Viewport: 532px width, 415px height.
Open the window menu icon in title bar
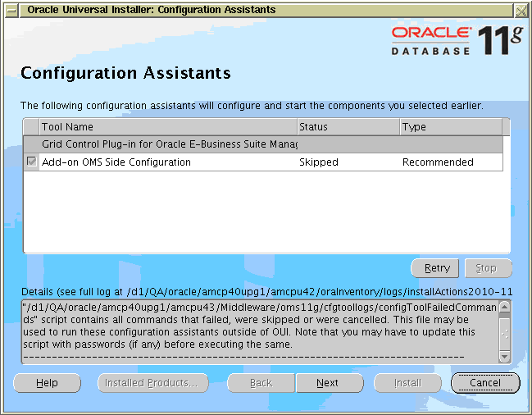coord(11,11)
